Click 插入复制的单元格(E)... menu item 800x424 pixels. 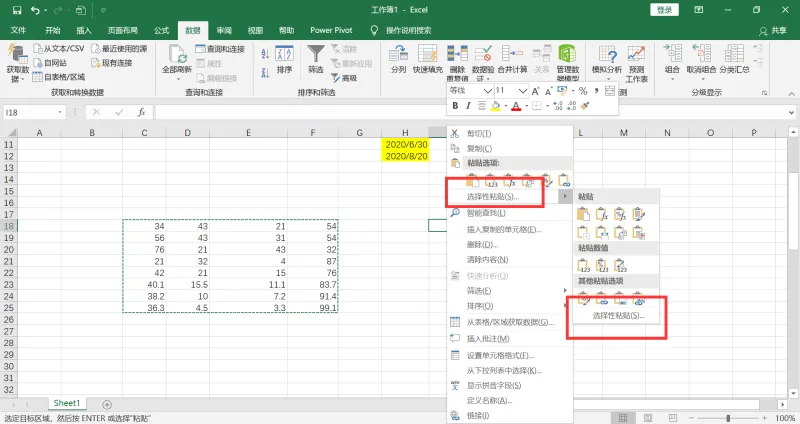point(510,230)
